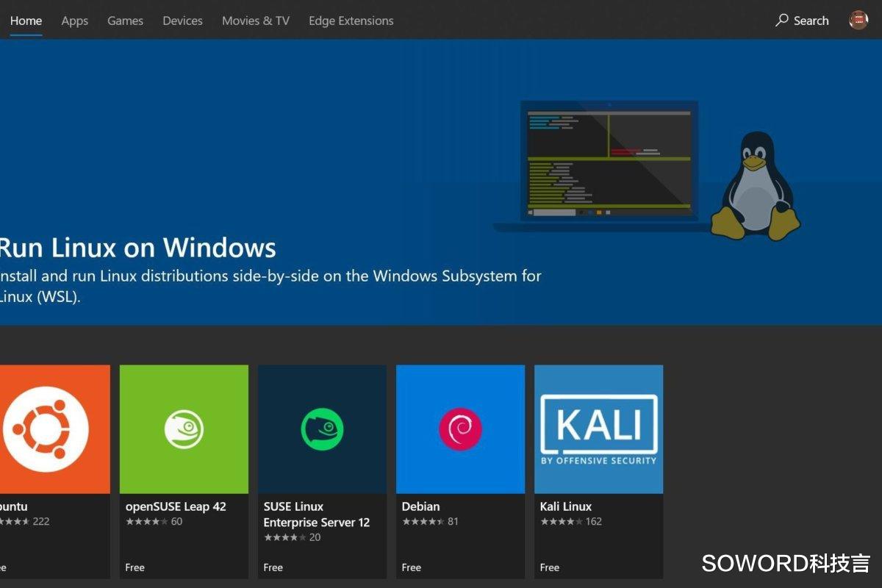Open the openSUSE Leap 42 tile image
882x588 pixels.
[x=184, y=429]
